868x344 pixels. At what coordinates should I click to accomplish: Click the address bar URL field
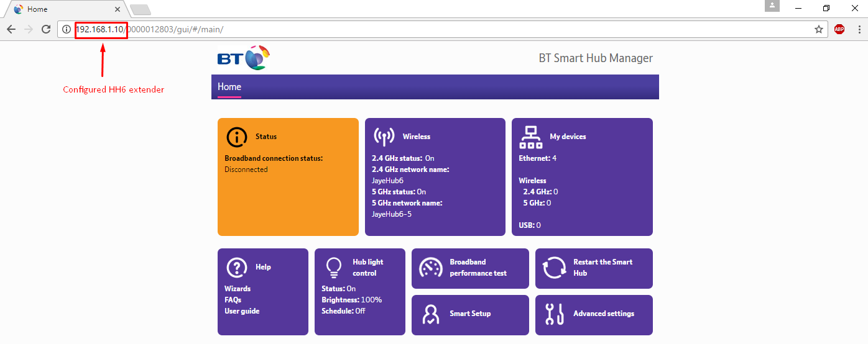435,29
